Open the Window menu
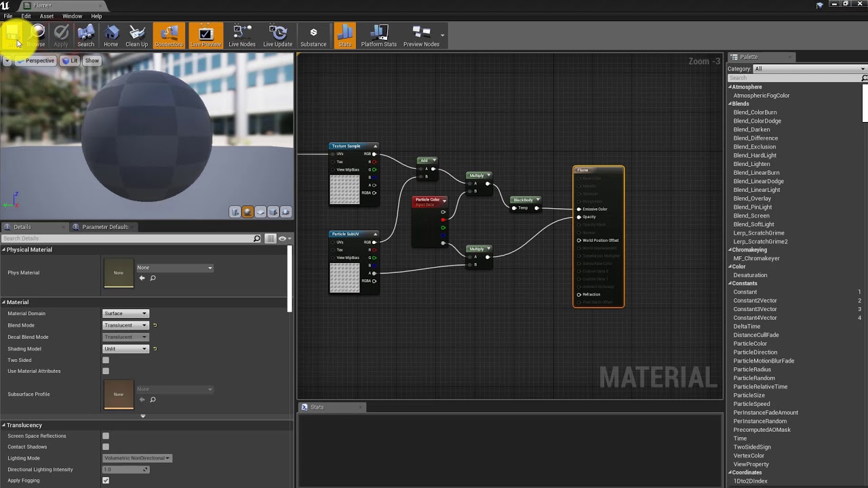The height and width of the screenshot is (488, 868). coord(72,16)
